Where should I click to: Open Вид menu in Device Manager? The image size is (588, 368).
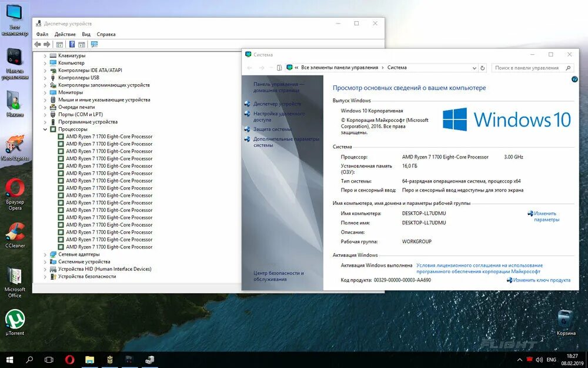[86, 34]
